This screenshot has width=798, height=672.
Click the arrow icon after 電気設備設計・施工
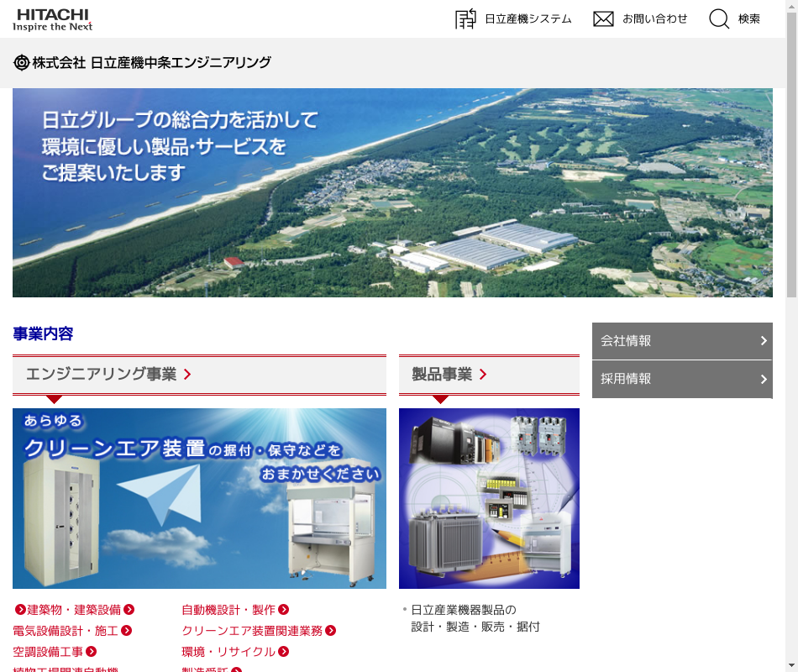coord(127,631)
